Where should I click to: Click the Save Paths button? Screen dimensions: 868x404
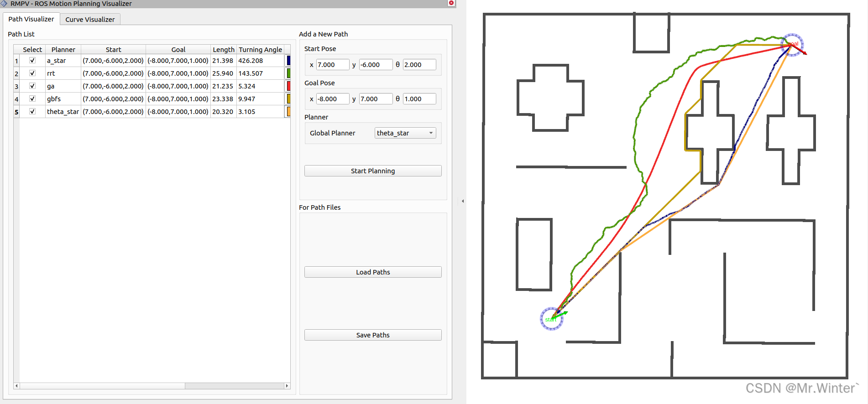pyautogui.click(x=373, y=335)
